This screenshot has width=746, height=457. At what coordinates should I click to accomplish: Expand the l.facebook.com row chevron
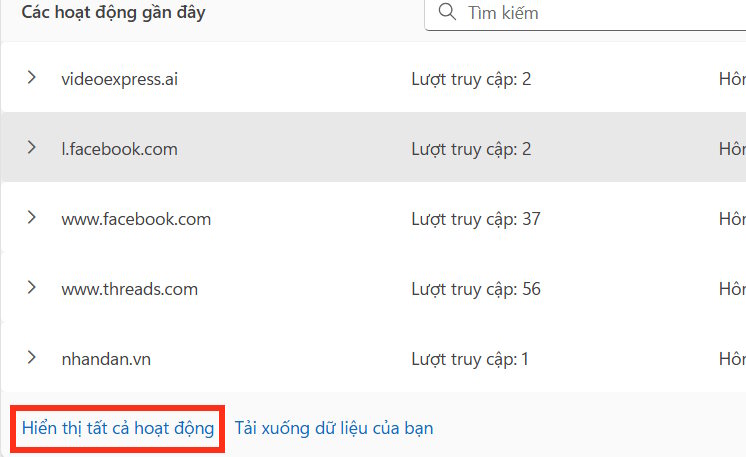click(x=31, y=147)
